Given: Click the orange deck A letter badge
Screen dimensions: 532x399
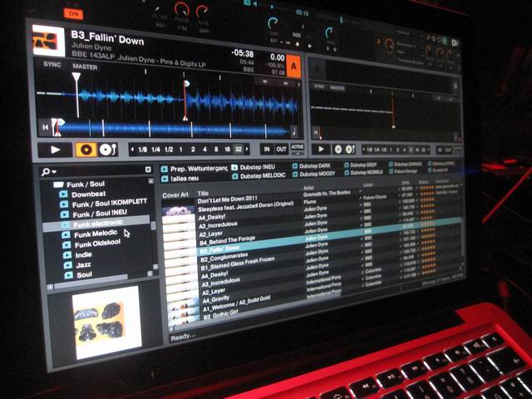Looking at the screenshot, I should (293, 66).
